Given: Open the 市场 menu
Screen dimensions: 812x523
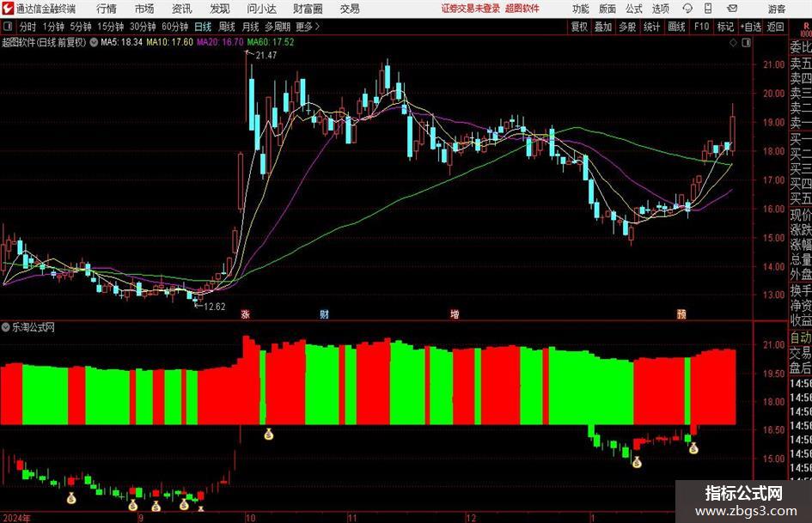Looking at the screenshot, I should click(144, 9).
